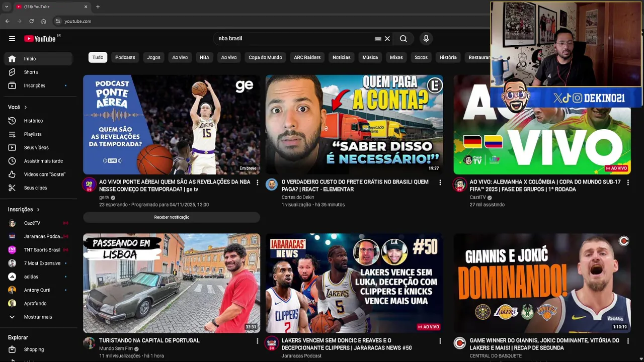This screenshot has width=644, height=362.
Task: Expand the Você section chevron
Action: (x=25, y=107)
